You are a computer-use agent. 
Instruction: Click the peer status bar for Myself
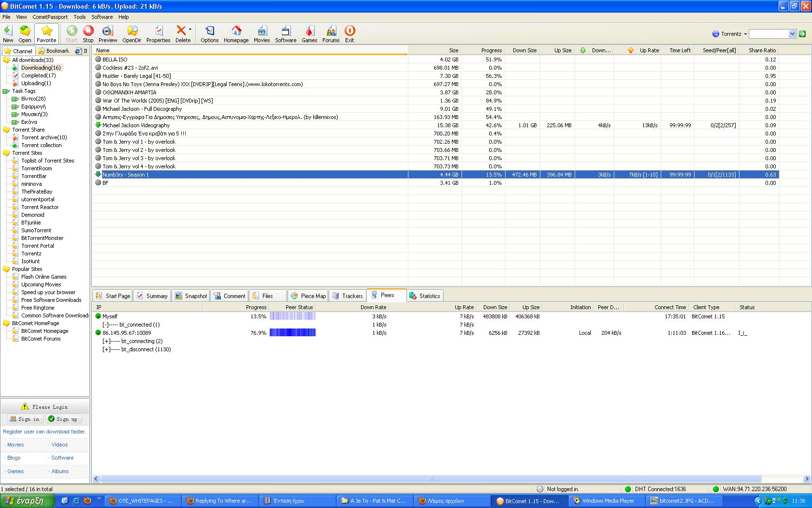292,316
